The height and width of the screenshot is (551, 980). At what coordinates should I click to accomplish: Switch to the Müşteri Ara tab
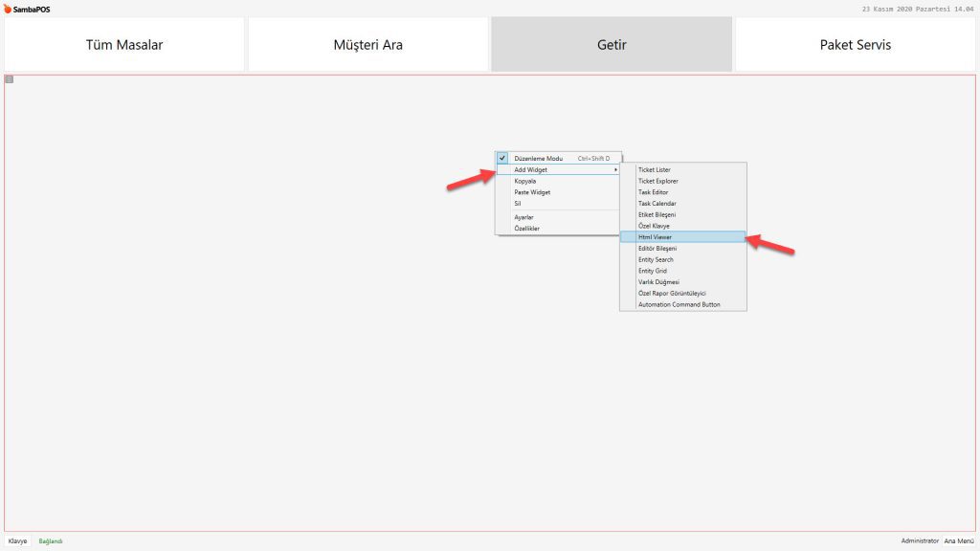point(367,44)
